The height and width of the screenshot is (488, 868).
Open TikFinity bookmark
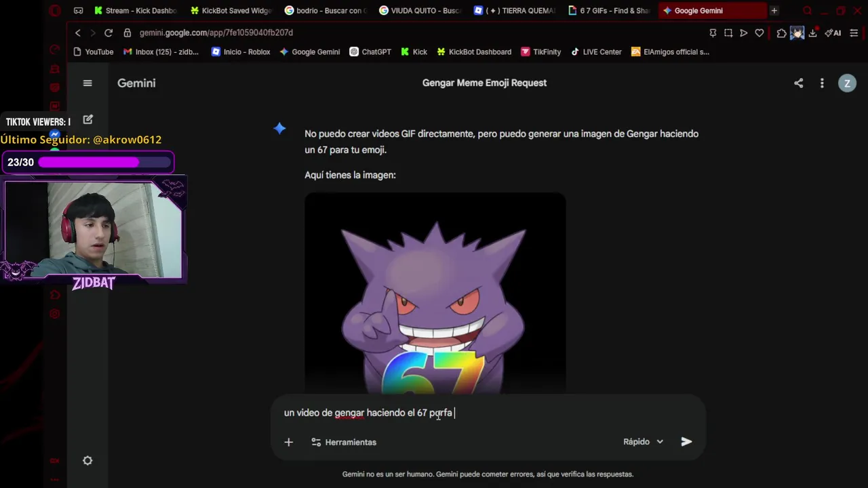tap(540, 52)
